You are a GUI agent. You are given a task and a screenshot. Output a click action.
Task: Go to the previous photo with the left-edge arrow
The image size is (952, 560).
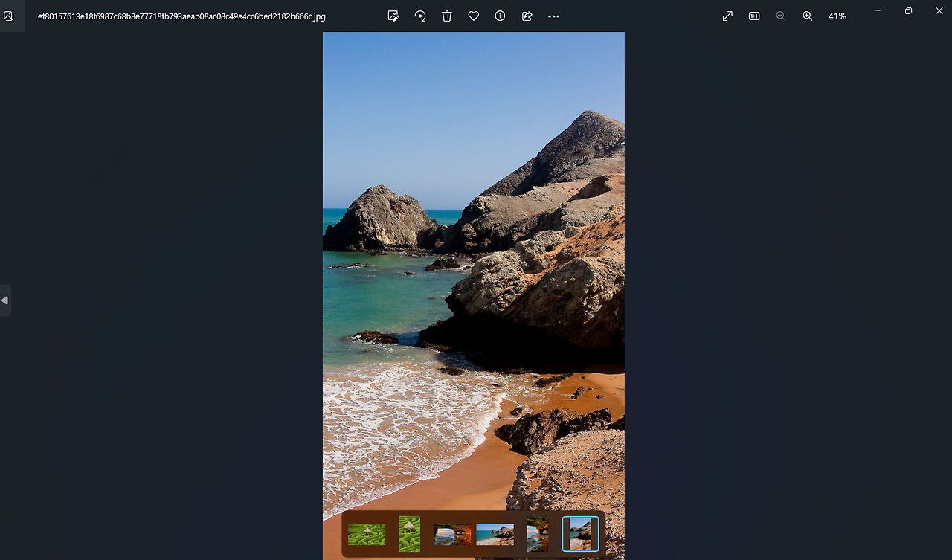click(x=5, y=300)
